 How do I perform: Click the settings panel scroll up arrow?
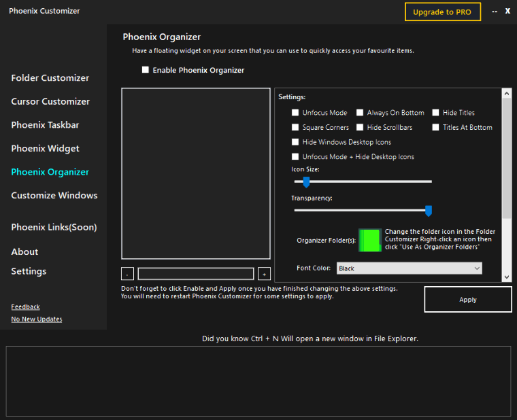[507, 94]
